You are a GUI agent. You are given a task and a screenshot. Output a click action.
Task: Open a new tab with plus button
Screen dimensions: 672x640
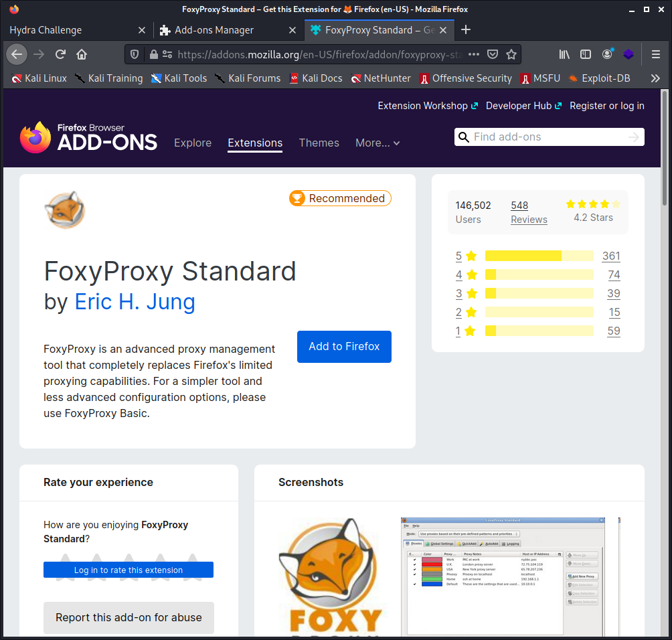(465, 29)
